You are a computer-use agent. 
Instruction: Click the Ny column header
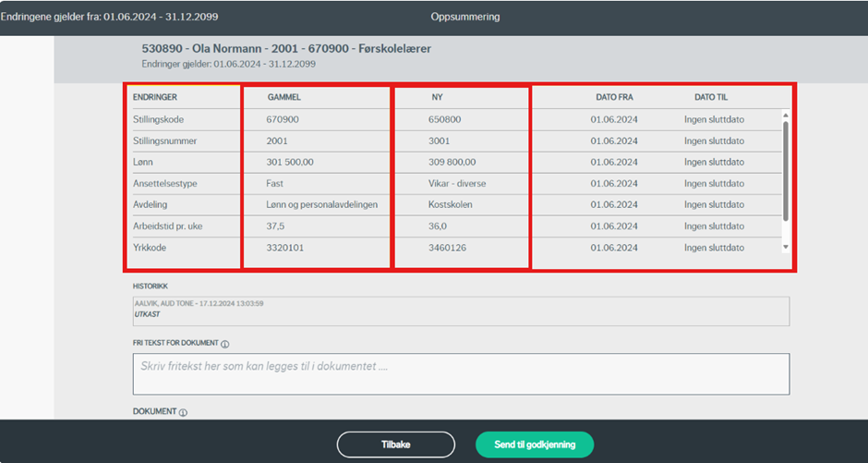(437, 97)
